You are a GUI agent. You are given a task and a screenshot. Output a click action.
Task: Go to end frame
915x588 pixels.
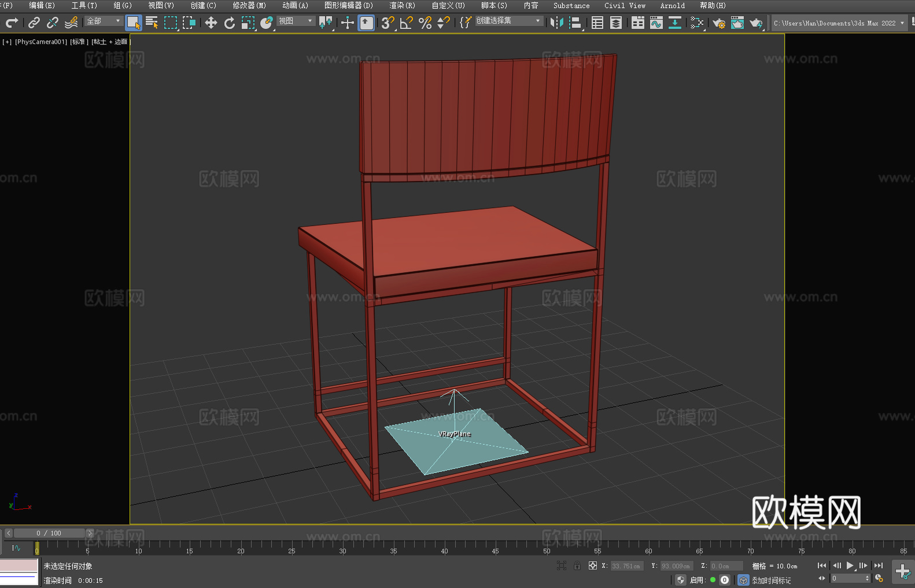879,565
